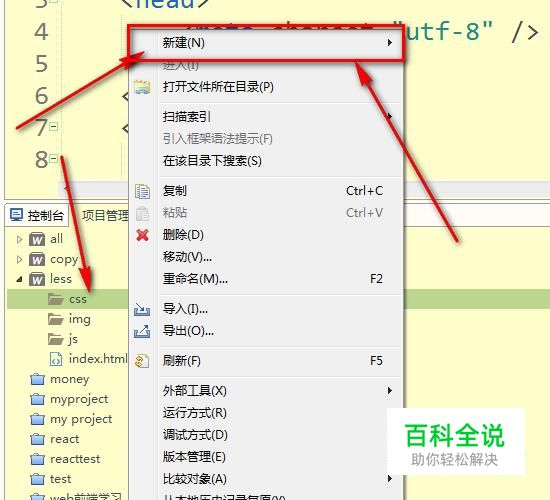550x500 pixels.
Task: Open the 外部工具(X) submenu
Action: coord(266,391)
